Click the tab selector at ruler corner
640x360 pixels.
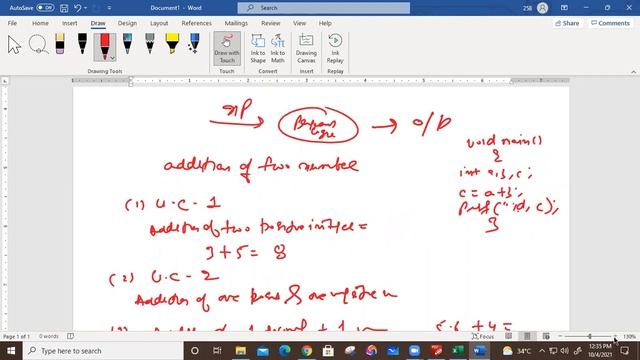(x=5, y=81)
